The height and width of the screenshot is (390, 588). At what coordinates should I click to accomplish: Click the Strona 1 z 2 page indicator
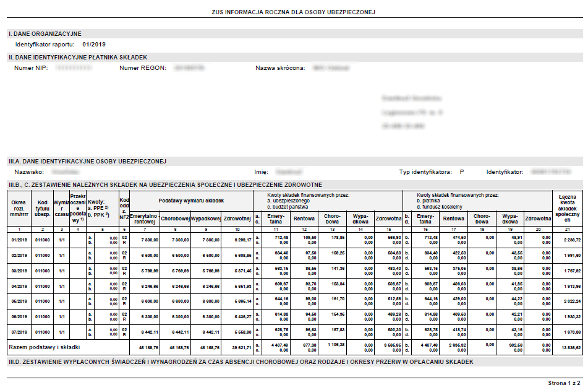point(564,383)
